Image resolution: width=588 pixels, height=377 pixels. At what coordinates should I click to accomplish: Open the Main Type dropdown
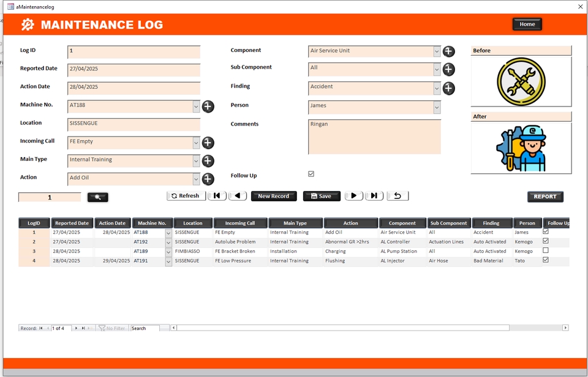pos(196,161)
